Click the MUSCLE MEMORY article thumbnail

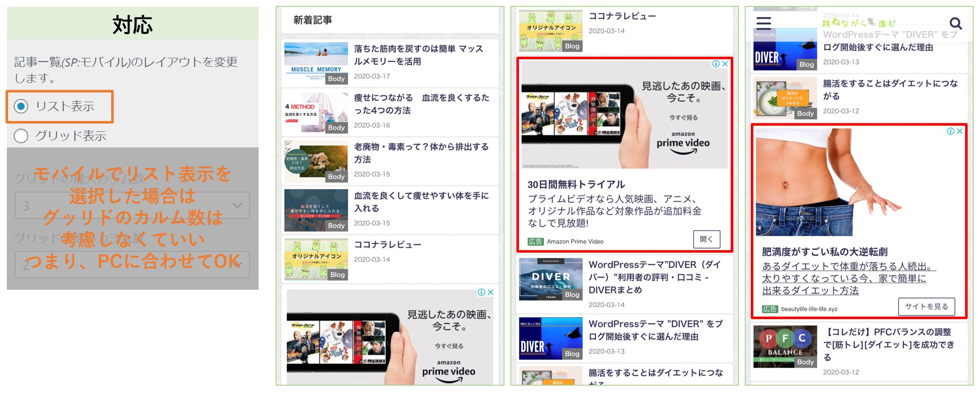[316, 63]
